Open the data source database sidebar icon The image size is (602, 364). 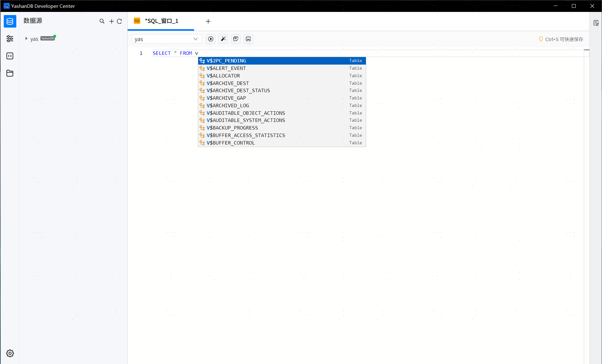(x=10, y=21)
